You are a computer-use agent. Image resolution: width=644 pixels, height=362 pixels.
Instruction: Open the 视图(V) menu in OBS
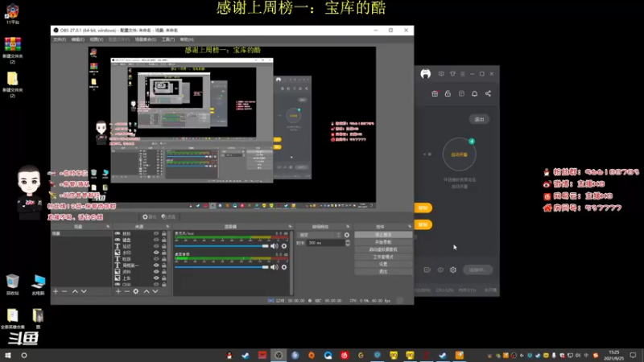click(96, 39)
